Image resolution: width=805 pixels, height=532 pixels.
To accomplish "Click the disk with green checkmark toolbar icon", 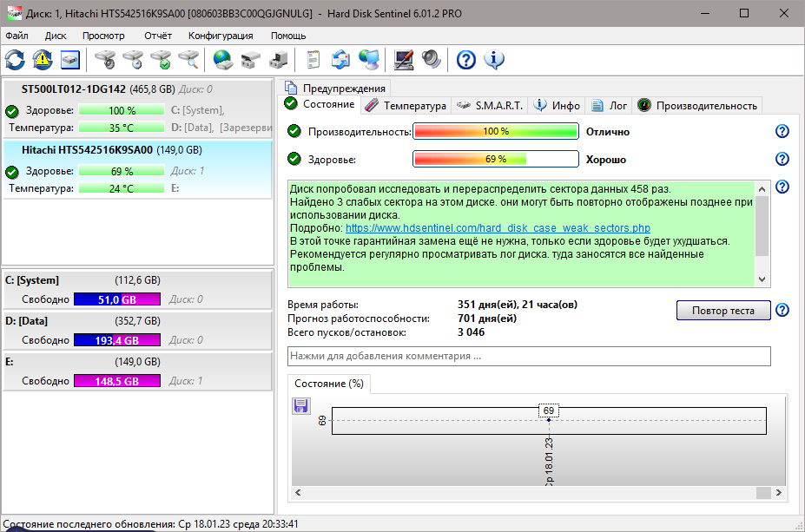I will pos(162,60).
